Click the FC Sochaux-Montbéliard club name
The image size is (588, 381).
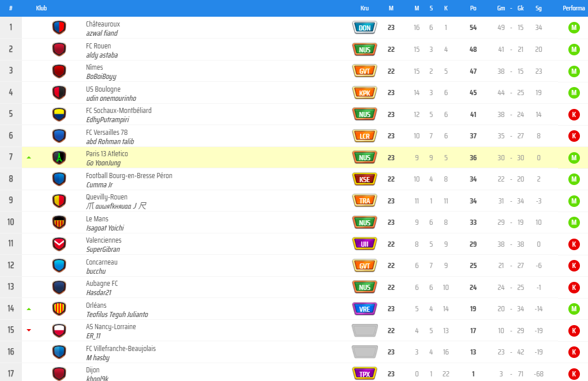[118, 111]
